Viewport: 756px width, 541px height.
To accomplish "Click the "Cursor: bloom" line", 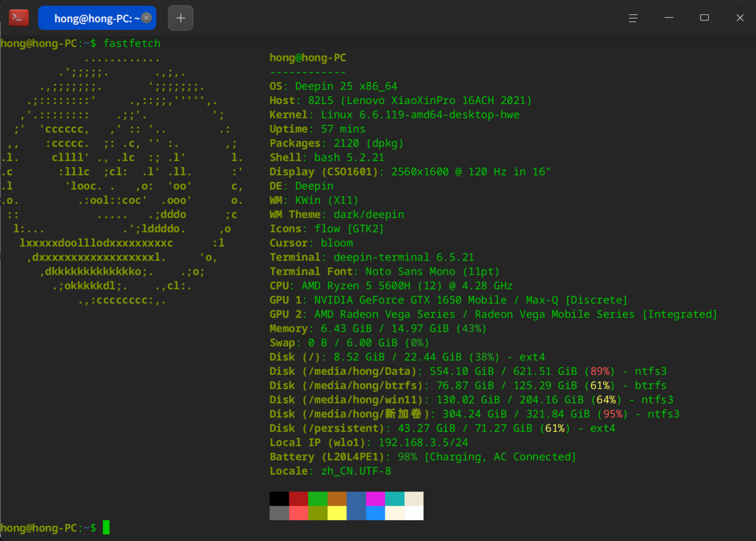I will tap(311, 243).
